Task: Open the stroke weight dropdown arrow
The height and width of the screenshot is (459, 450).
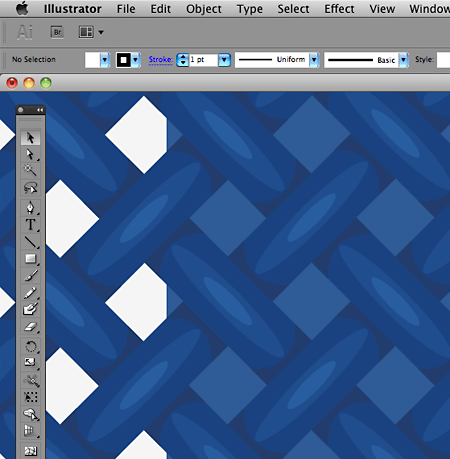Action: point(225,60)
